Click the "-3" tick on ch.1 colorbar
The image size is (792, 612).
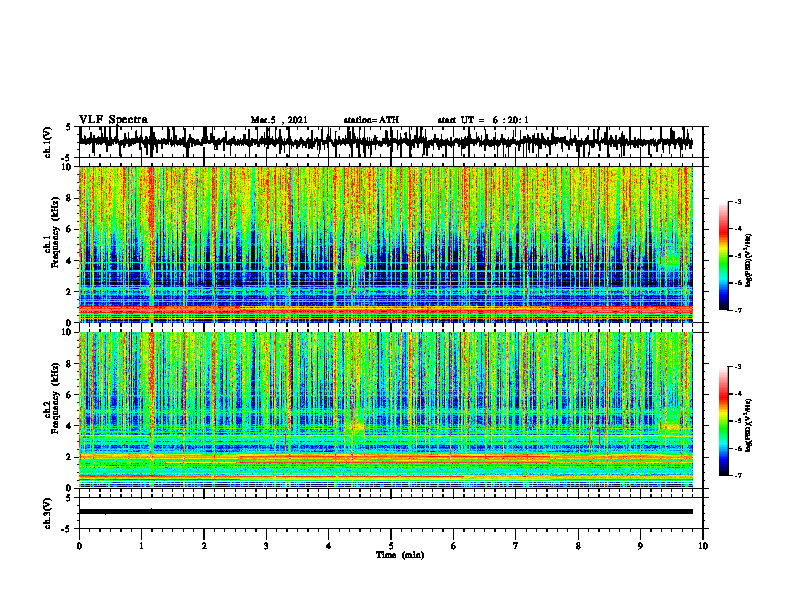click(738, 201)
